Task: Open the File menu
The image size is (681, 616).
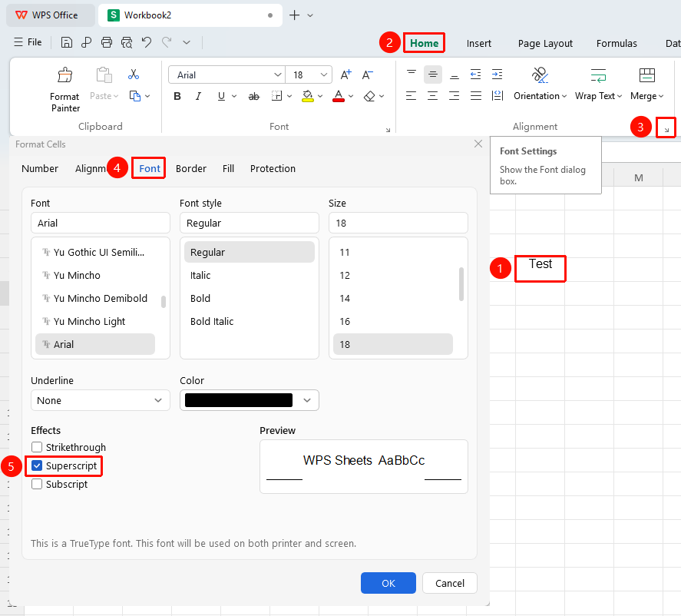Action: coord(28,42)
